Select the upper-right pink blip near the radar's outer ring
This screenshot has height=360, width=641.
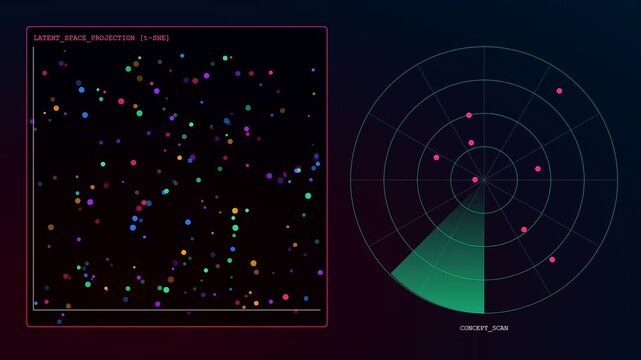coord(559,91)
